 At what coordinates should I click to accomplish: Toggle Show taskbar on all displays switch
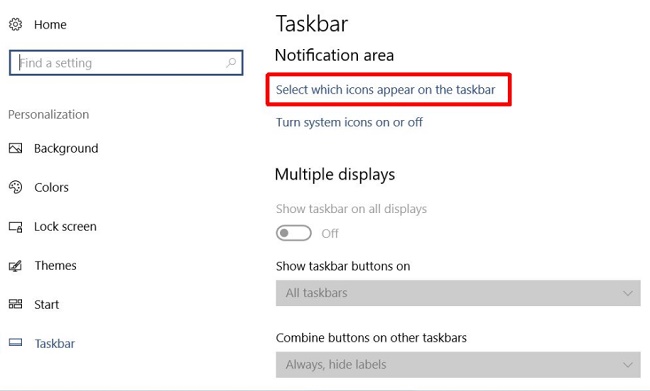tap(293, 233)
